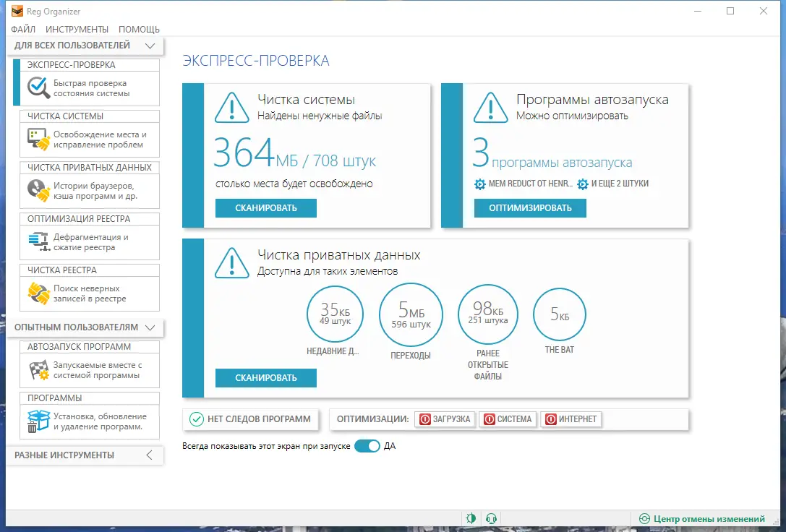Click the ОПТИМИЗИРОВАТЬ button
The height and width of the screenshot is (532, 786).
[530, 208]
